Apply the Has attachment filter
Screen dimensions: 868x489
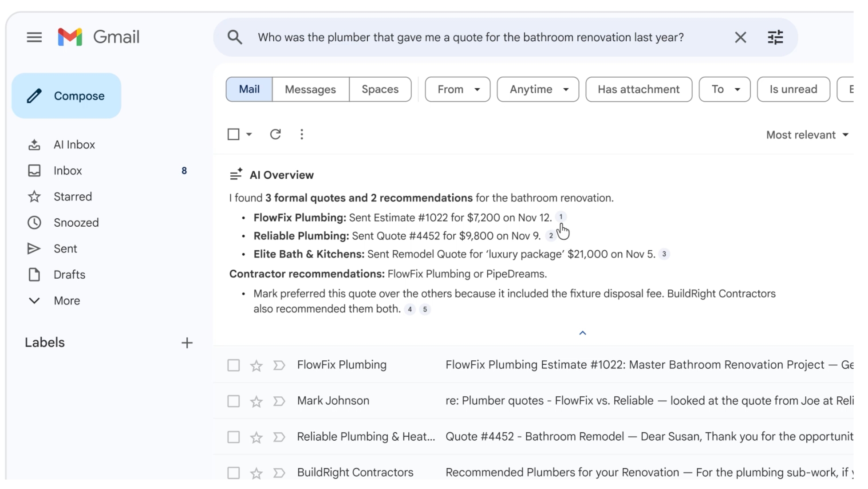(638, 89)
